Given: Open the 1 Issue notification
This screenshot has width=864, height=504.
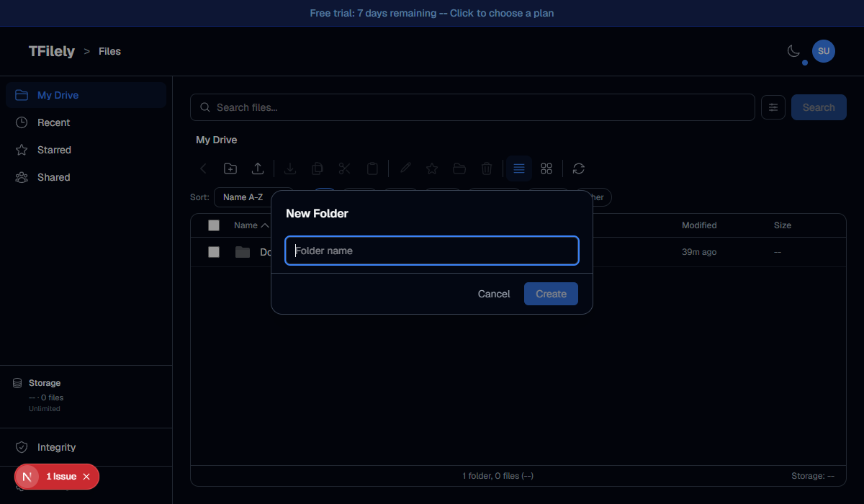Looking at the screenshot, I should [x=61, y=477].
